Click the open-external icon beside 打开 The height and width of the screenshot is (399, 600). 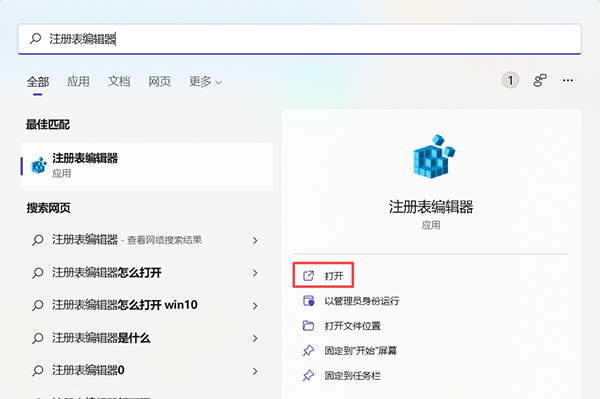click(x=308, y=275)
